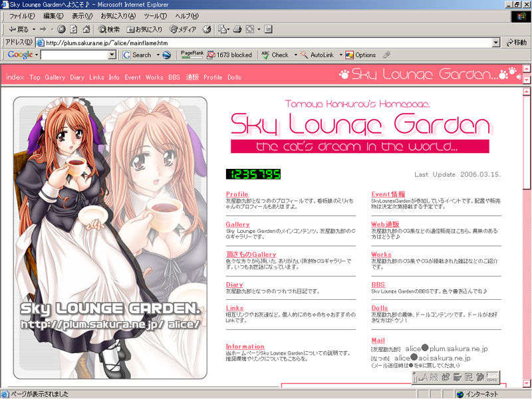532x399 pixels.
Task: Click the main page scroll up arrow
Action: click(527, 91)
